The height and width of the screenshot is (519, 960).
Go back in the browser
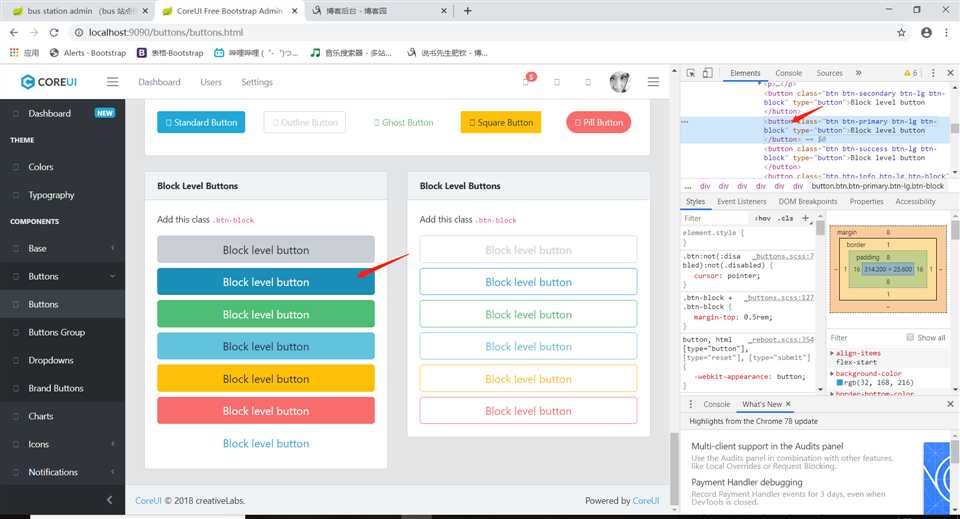pos(14,32)
